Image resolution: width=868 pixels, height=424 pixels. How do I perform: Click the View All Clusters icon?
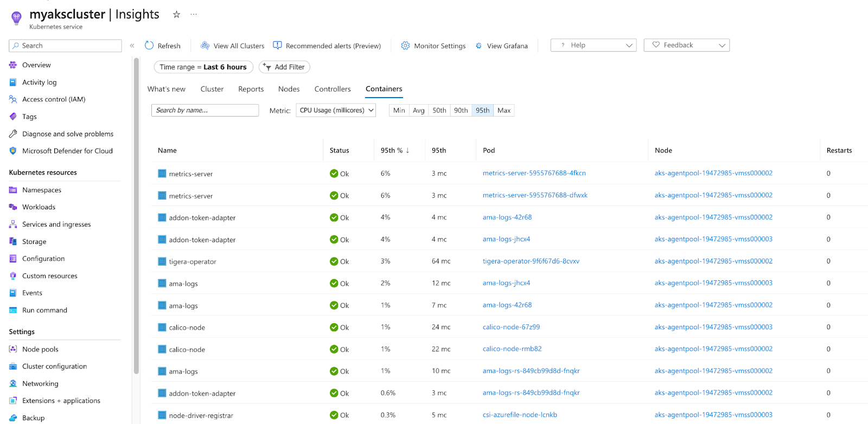(x=205, y=46)
